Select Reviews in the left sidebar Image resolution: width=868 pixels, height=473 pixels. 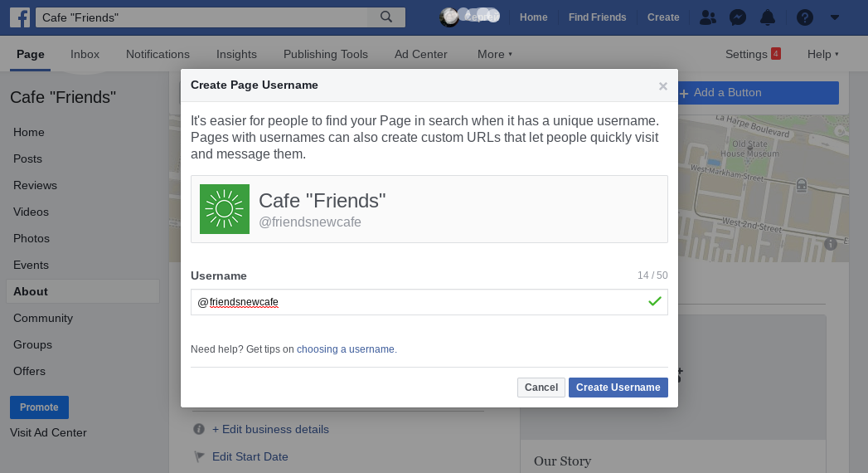(x=35, y=185)
